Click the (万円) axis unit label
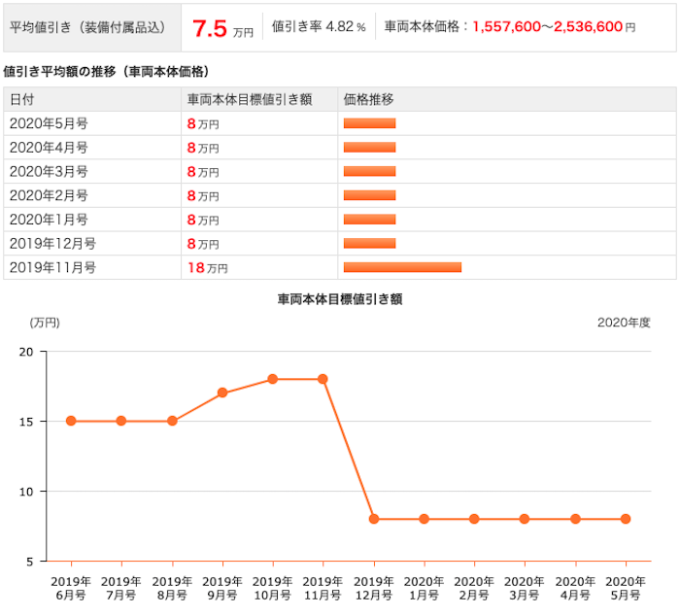Image resolution: width=680 pixels, height=616 pixels. click(x=45, y=323)
